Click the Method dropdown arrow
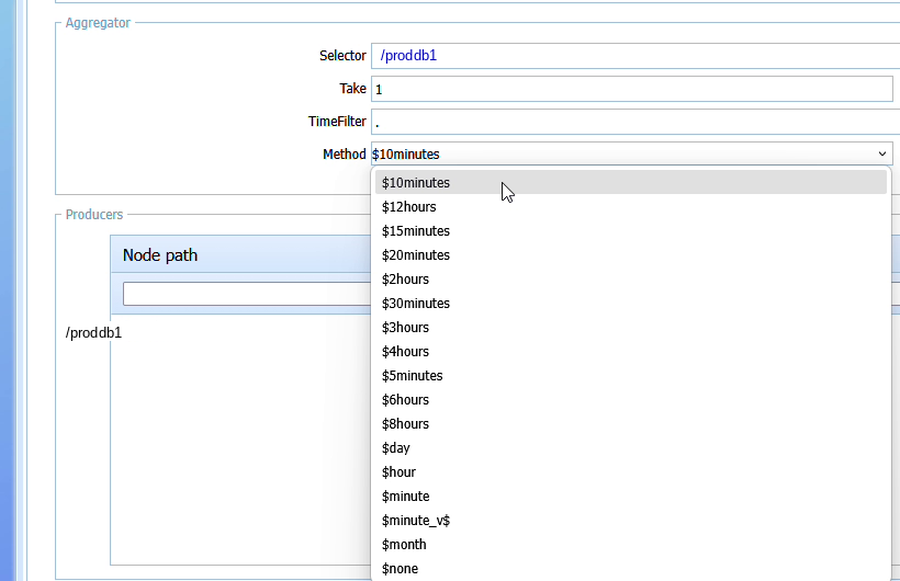 pos(882,154)
